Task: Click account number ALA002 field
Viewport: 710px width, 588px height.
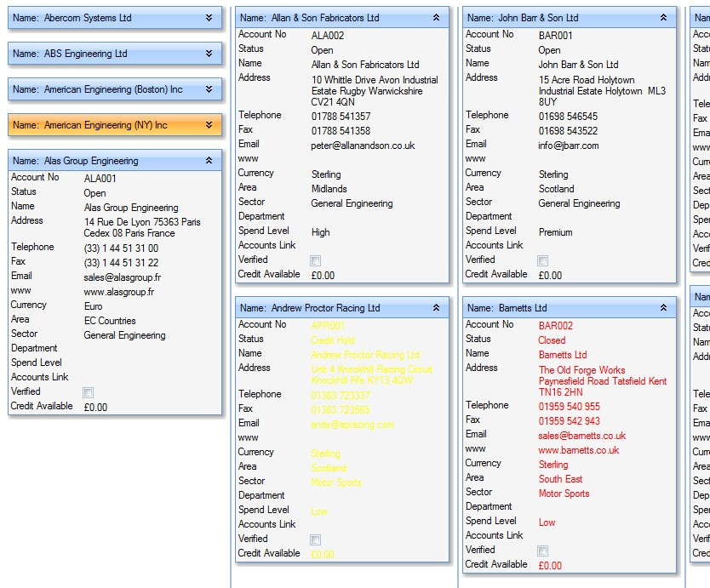Action: (x=328, y=36)
